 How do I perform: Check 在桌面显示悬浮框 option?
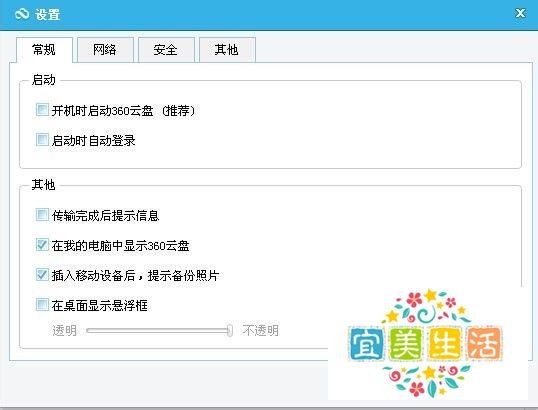tap(42, 305)
